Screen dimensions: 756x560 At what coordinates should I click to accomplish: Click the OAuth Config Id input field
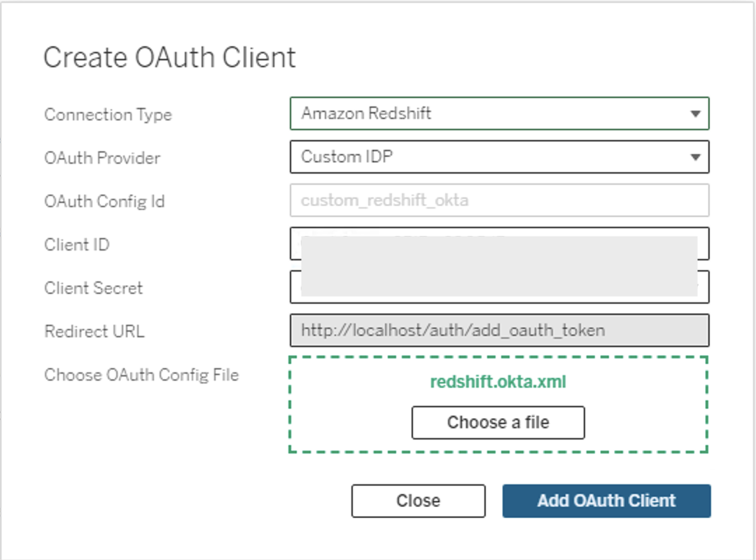[x=500, y=200]
